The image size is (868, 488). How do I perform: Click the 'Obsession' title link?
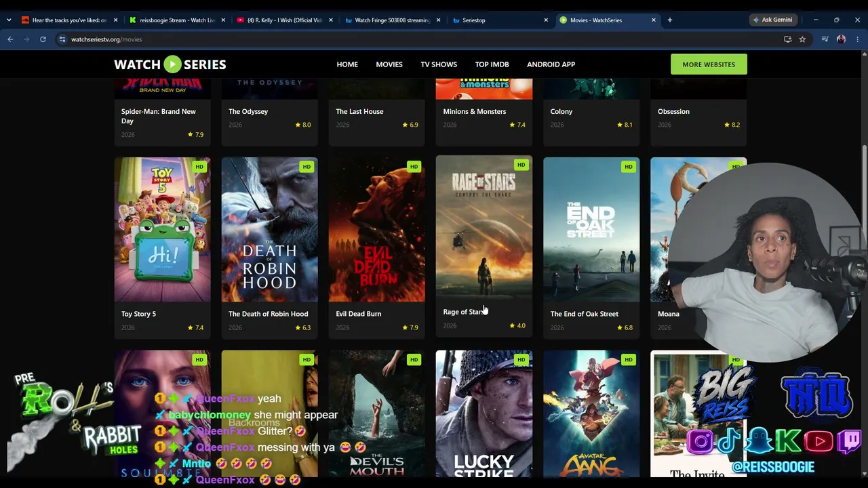click(x=673, y=111)
